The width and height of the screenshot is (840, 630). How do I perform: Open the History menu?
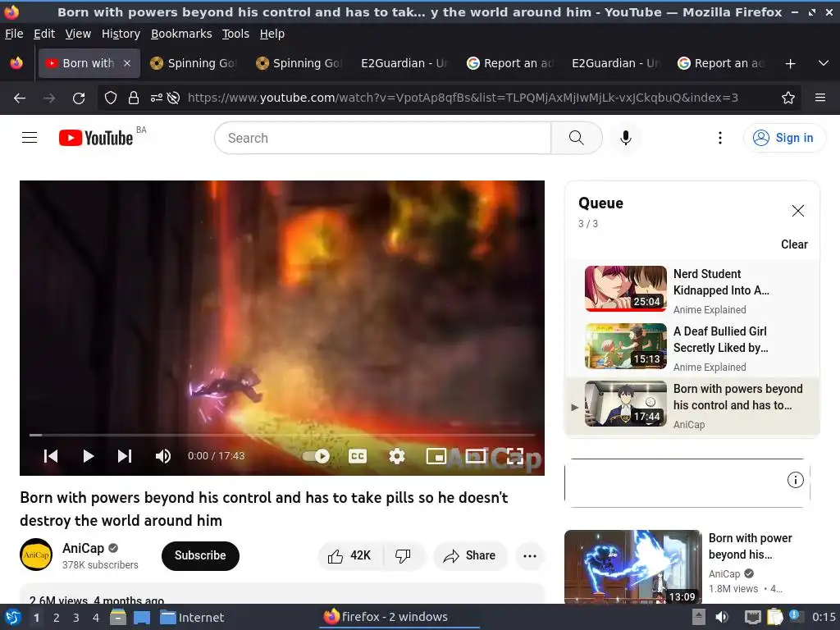pos(121,34)
